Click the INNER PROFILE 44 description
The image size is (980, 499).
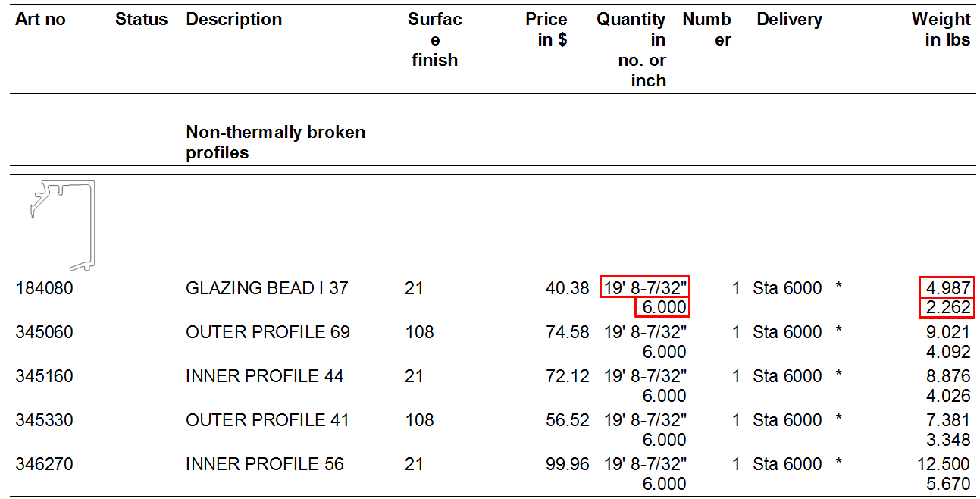(x=265, y=376)
